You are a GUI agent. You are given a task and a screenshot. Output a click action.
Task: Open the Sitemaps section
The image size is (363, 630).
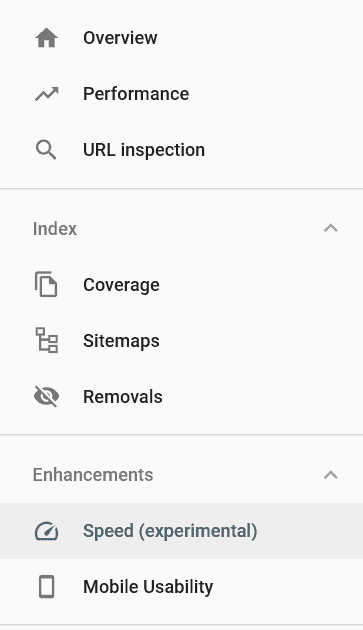[181, 340]
